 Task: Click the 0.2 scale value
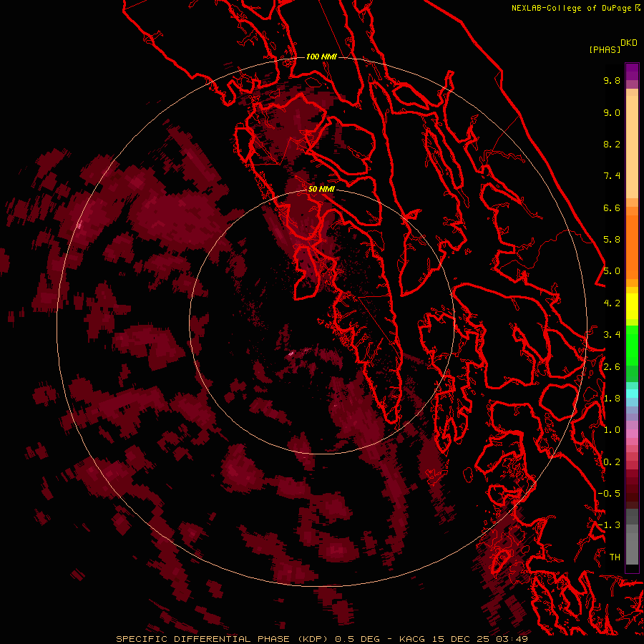612,462
